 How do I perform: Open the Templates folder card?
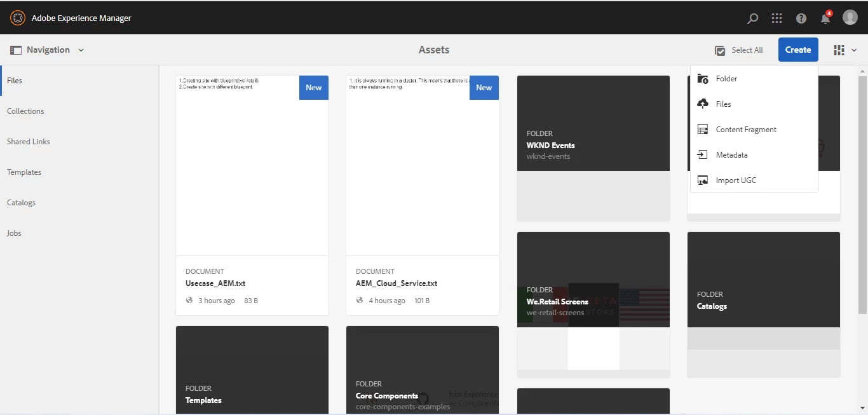click(x=252, y=370)
